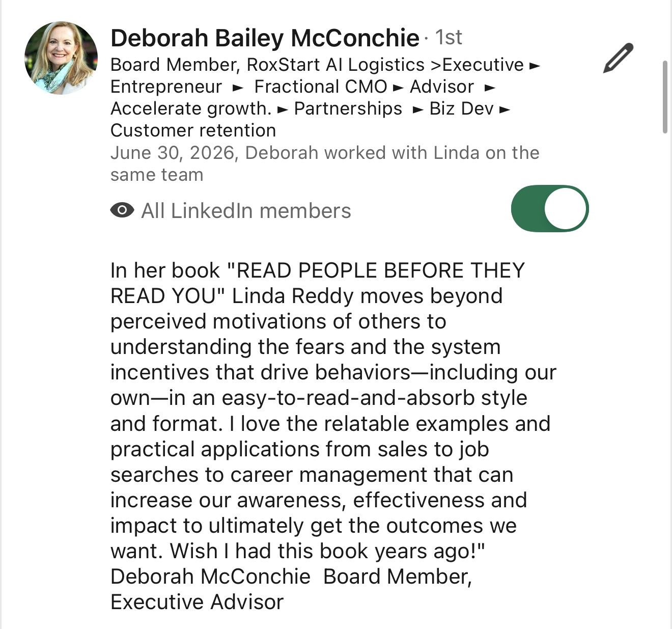
Task: Click the "Customer retention" headline text
Action: pos(193,130)
